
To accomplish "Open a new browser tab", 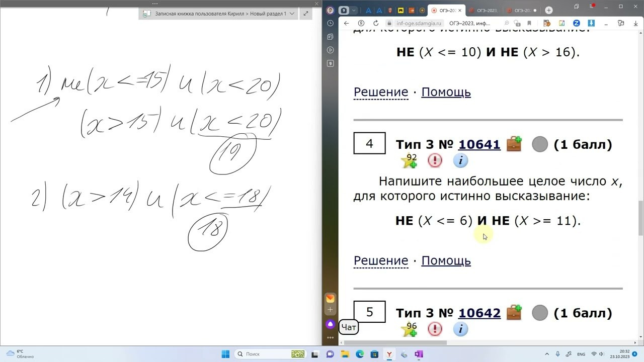I will (x=549, y=10).
